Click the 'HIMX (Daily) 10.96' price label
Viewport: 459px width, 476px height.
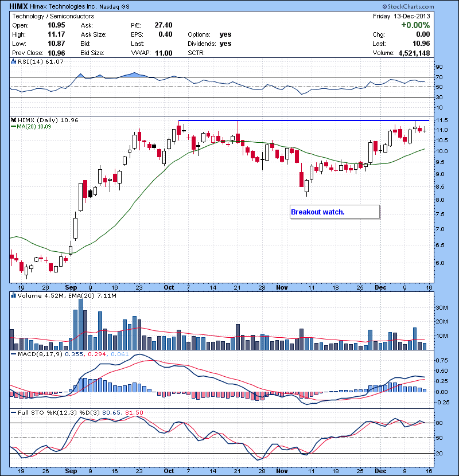pyautogui.click(x=48, y=120)
